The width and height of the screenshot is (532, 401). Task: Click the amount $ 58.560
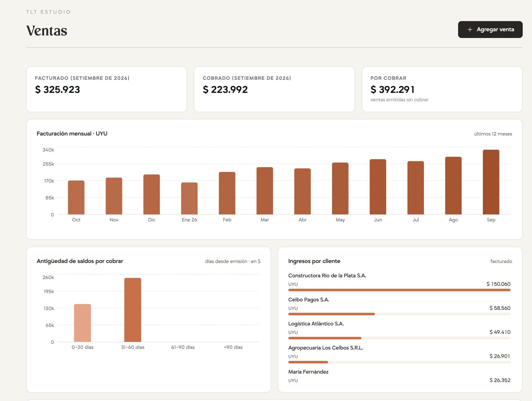[500, 308]
